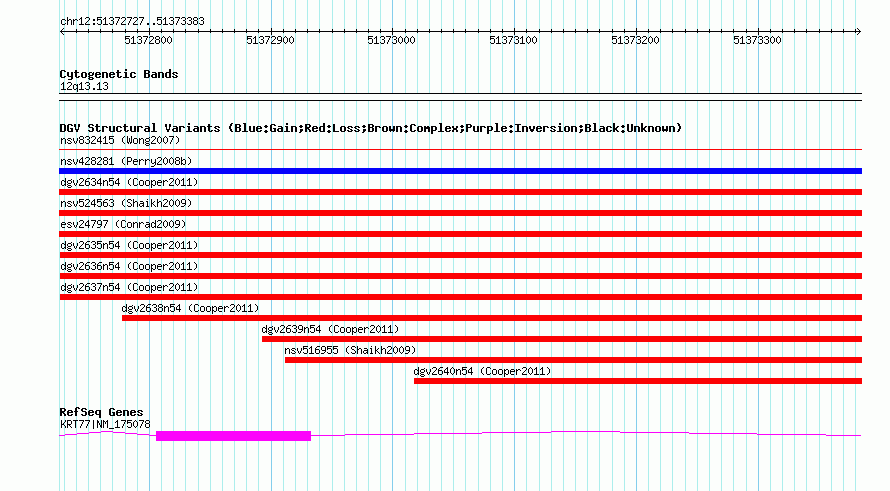Viewport: 890px width, 491px height.
Task: Click the red bar under esv24797
Action: click(x=460, y=234)
